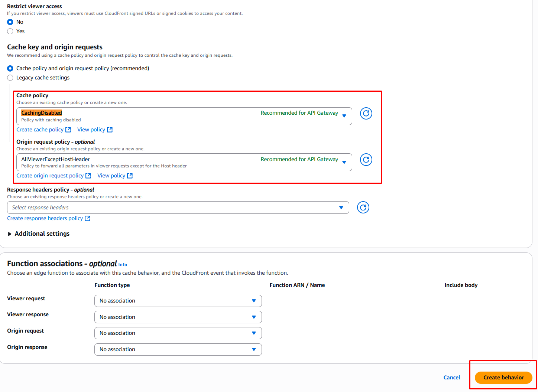Viewport: 538px width, 392px height.
Task: Click external link icon beside Create response headers policy
Action: coord(88,218)
